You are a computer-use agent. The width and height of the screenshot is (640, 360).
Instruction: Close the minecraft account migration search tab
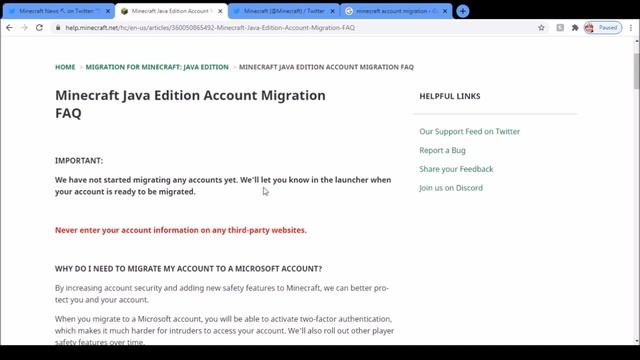click(445, 11)
